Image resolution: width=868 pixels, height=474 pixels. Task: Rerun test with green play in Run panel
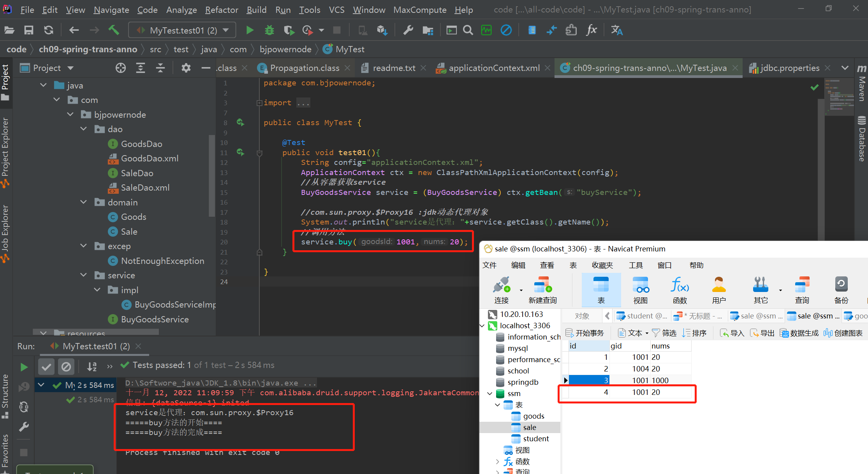pyautogui.click(x=24, y=367)
